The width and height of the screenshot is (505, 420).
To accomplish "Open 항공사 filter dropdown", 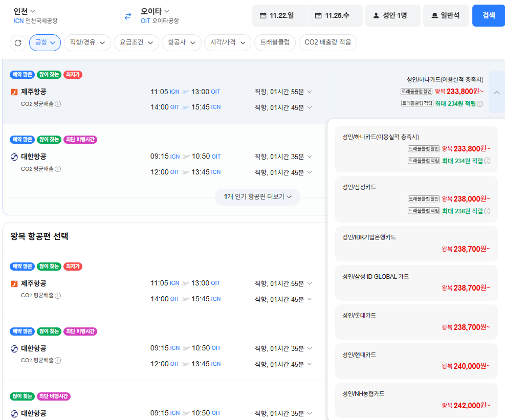I will pyautogui.click(x=182, y=42).
